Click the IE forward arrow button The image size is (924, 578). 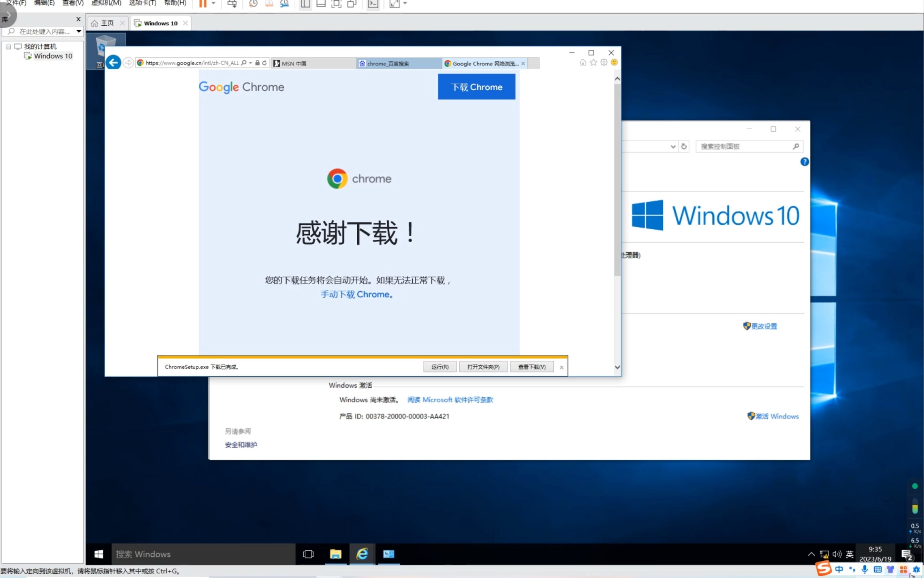[128, 63]
